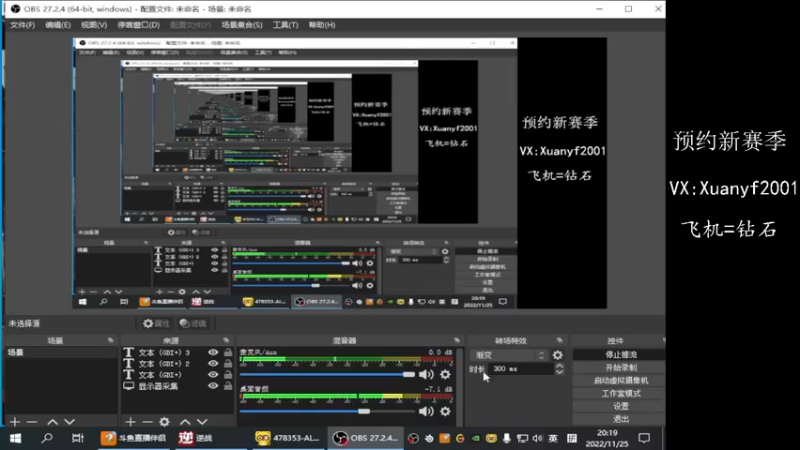Remove selected source with minus icon

[147, 422]
